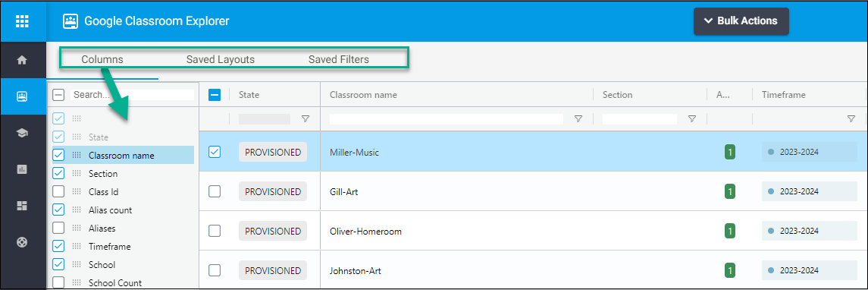
Task: Open the Classroom name filter options
Action: pyautogui.click(x=578, y=118)
